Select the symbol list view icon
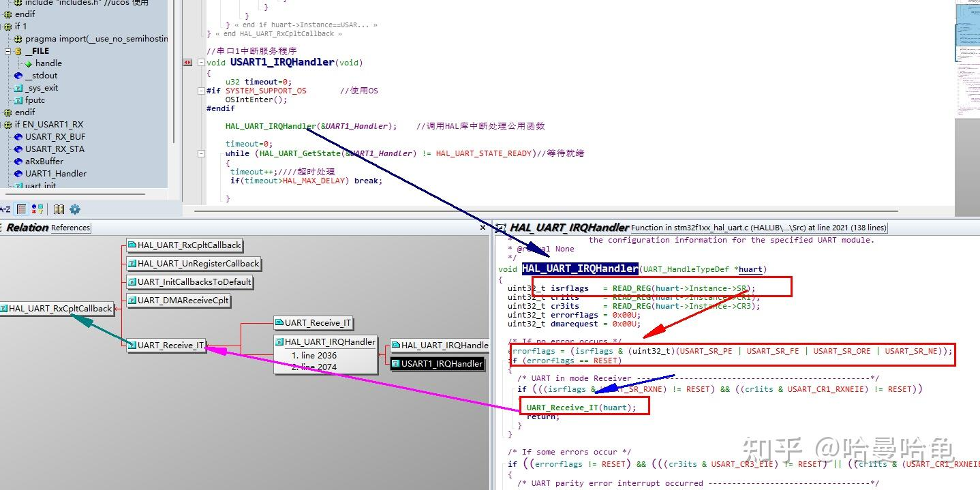 22,209
